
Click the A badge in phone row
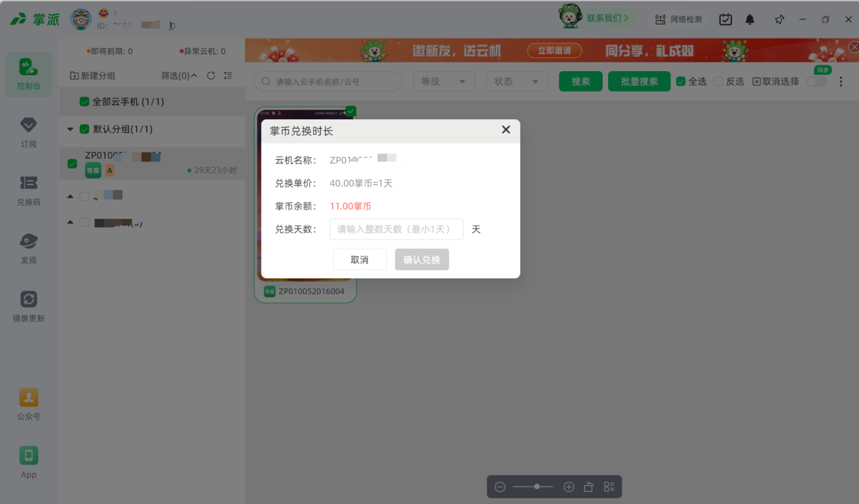tap(109, 171)
